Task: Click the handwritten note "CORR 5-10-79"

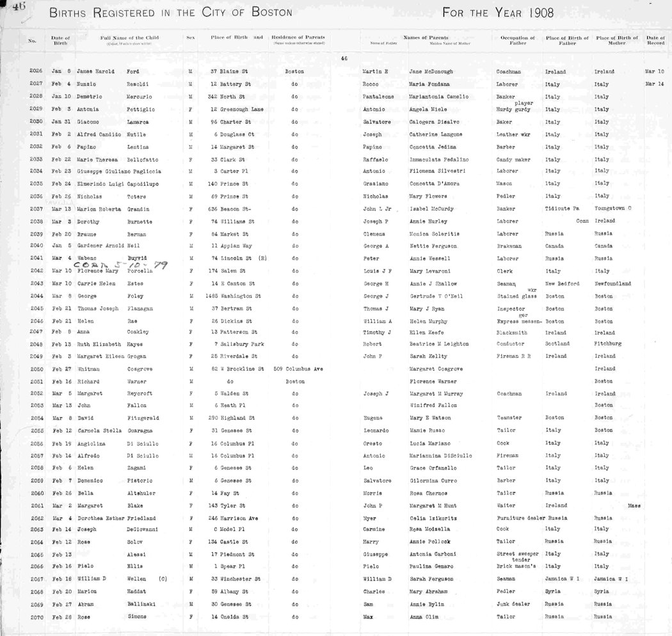Action: click(121, 265)
